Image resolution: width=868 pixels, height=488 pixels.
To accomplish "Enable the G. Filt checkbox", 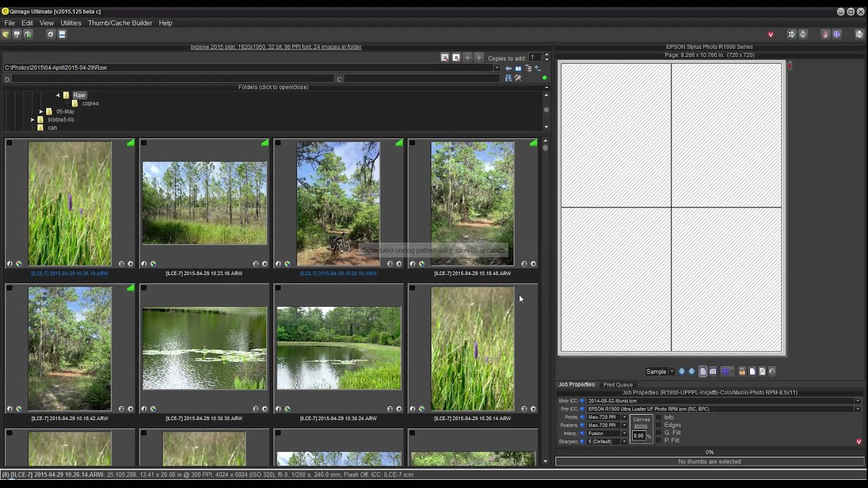I will tap(658, 432).
